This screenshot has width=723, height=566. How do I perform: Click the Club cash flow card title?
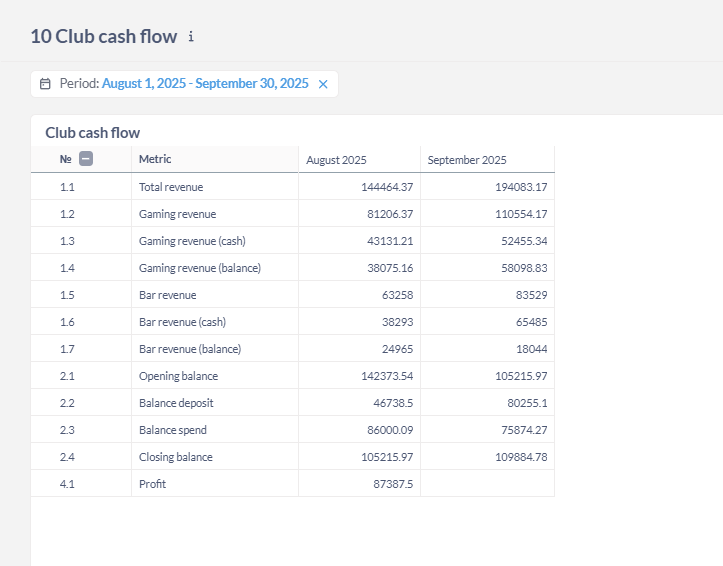92,132
